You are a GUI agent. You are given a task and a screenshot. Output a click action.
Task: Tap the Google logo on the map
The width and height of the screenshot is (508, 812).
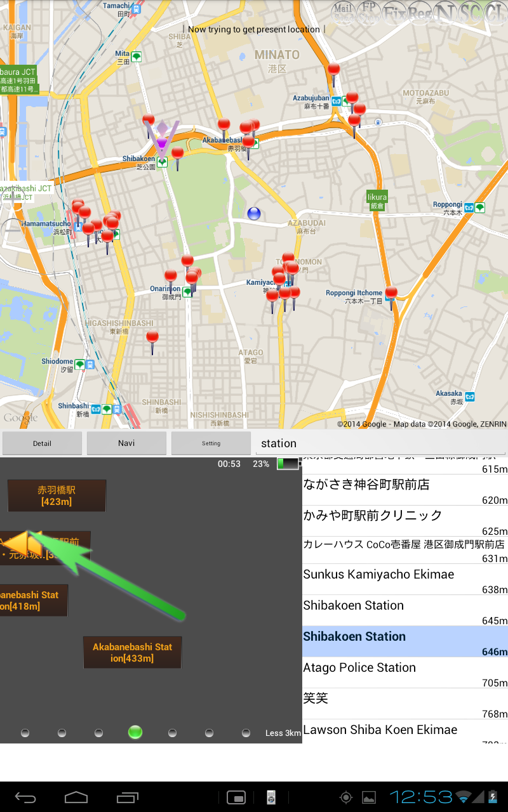[x=21, y=418]
